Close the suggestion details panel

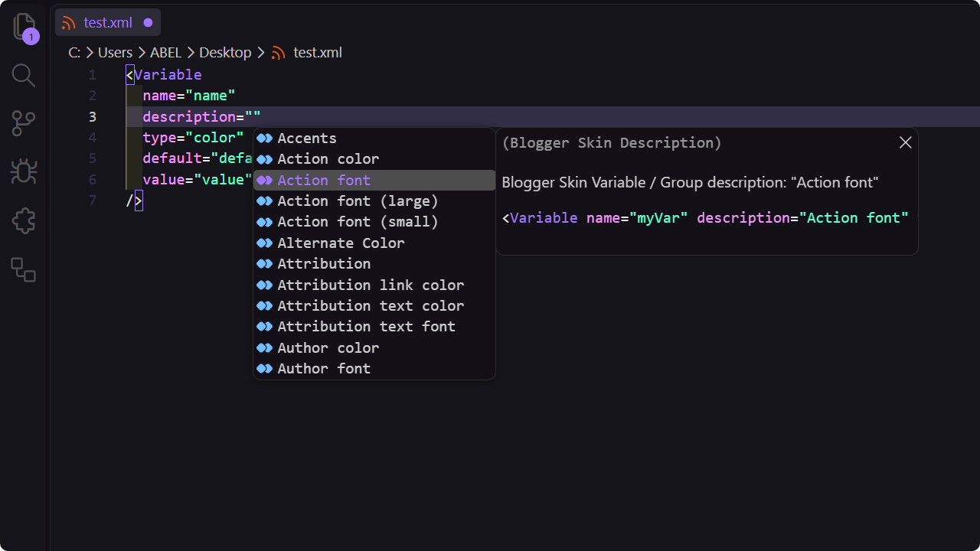pos(906,142)
